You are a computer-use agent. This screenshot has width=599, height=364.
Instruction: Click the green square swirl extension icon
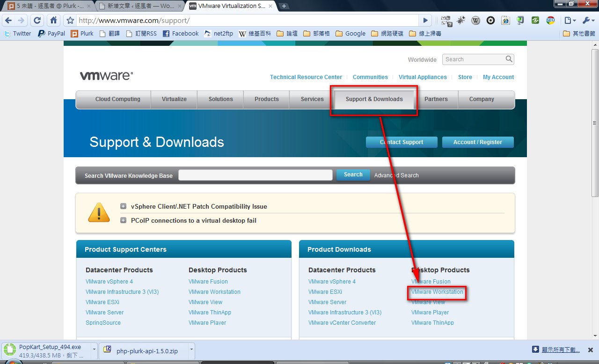(x=535, y=21)
